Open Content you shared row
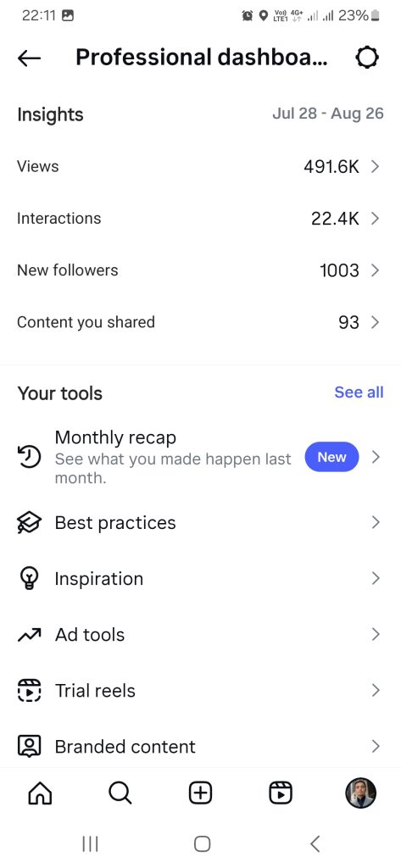The height and width of the screenshot is (868, 401). pos(200,322)
